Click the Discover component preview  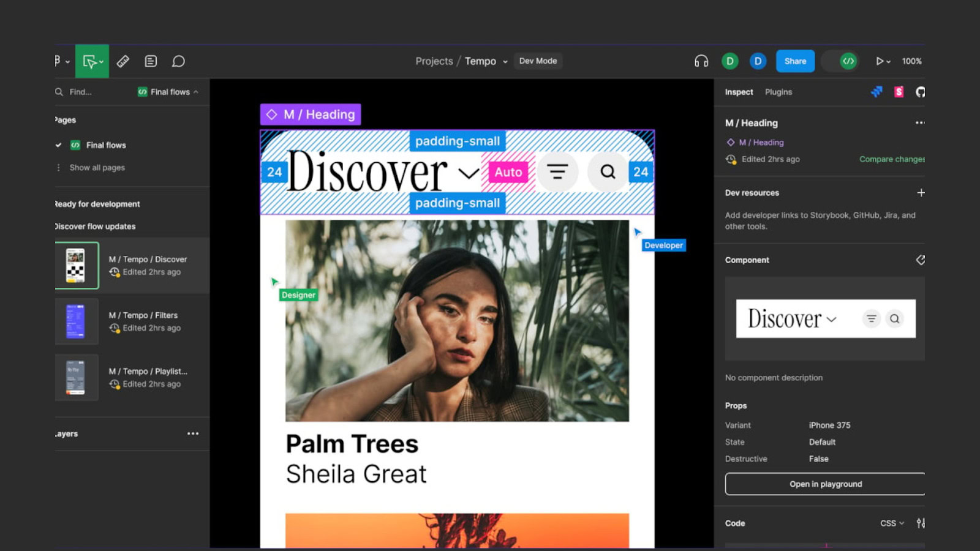pyautogui.click(x=826, y=318)
